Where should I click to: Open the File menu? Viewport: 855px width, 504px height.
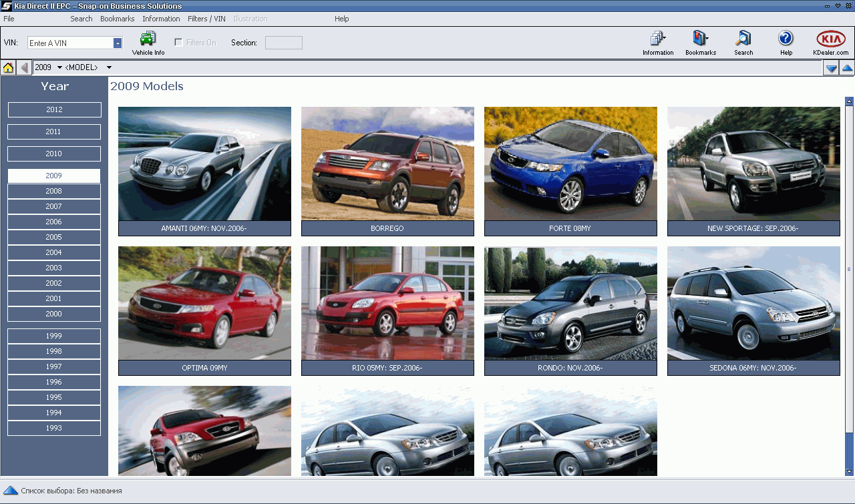[9, 19]
